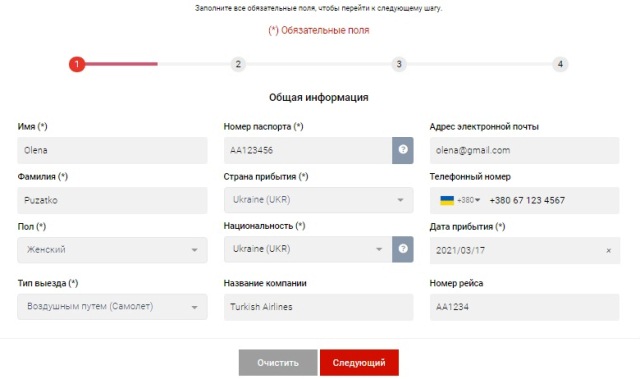Go to step 2 circle

coord(238,64)
